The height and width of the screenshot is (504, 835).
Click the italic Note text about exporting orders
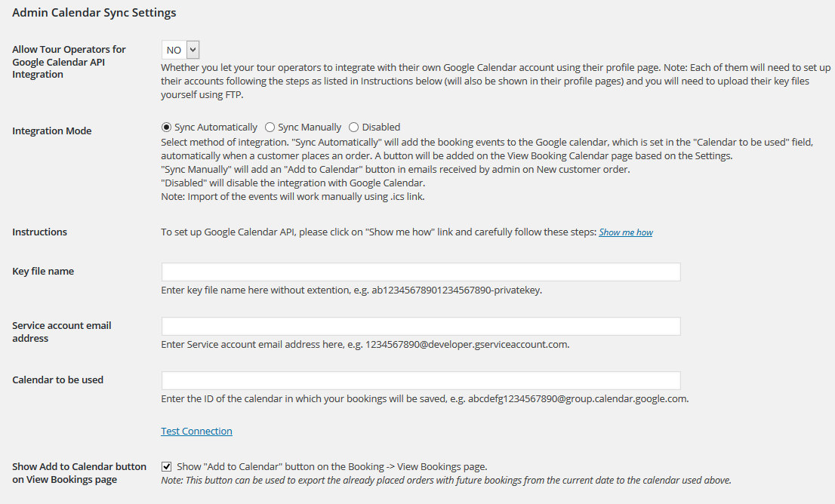coord(446,481)
